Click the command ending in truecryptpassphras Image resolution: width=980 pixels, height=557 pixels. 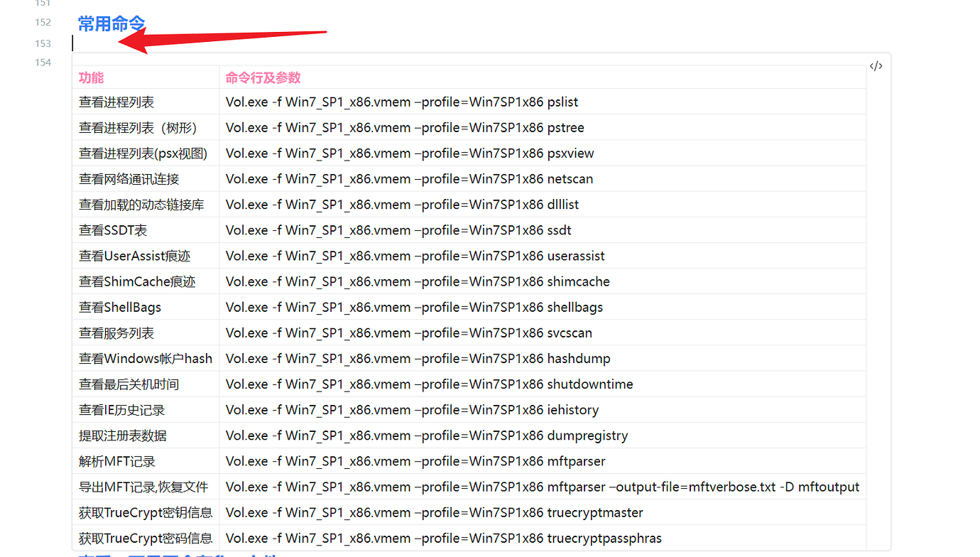coord(444,537)
